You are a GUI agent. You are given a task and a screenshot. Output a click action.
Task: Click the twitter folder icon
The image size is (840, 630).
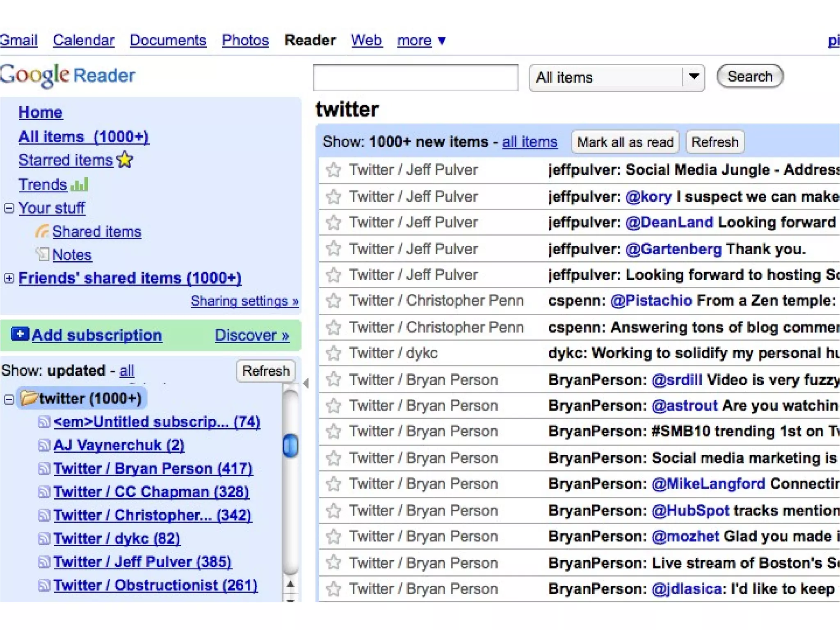point(29,398)
